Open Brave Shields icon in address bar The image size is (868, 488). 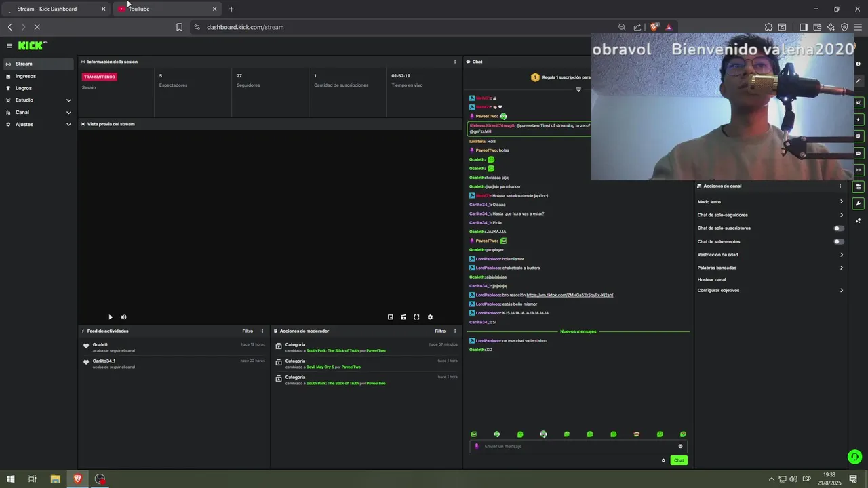[x=654, y=27]
